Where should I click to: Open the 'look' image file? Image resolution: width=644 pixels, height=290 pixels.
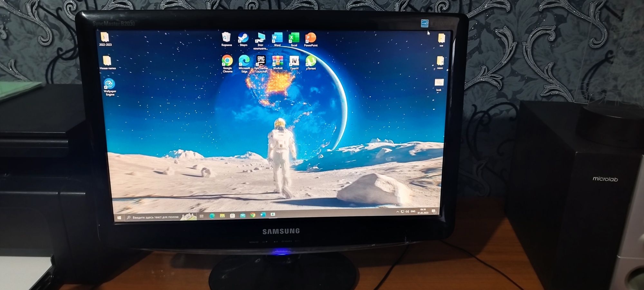(439, 85)
